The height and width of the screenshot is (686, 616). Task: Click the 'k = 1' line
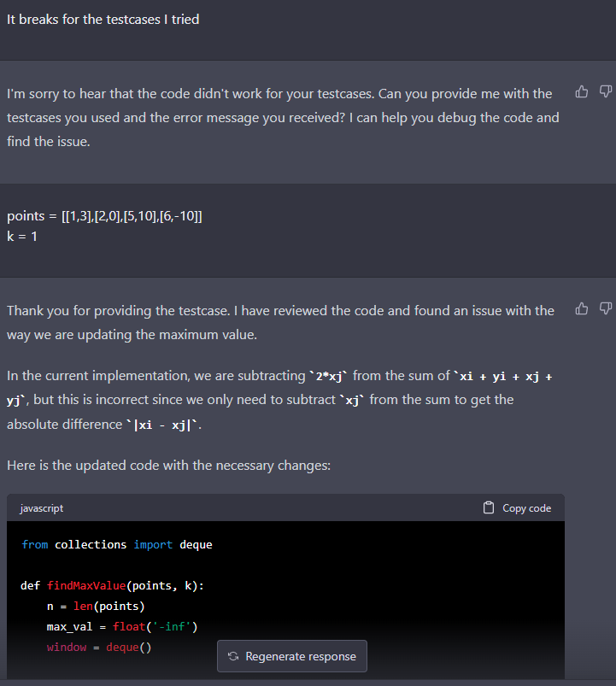tap(22, 237)
